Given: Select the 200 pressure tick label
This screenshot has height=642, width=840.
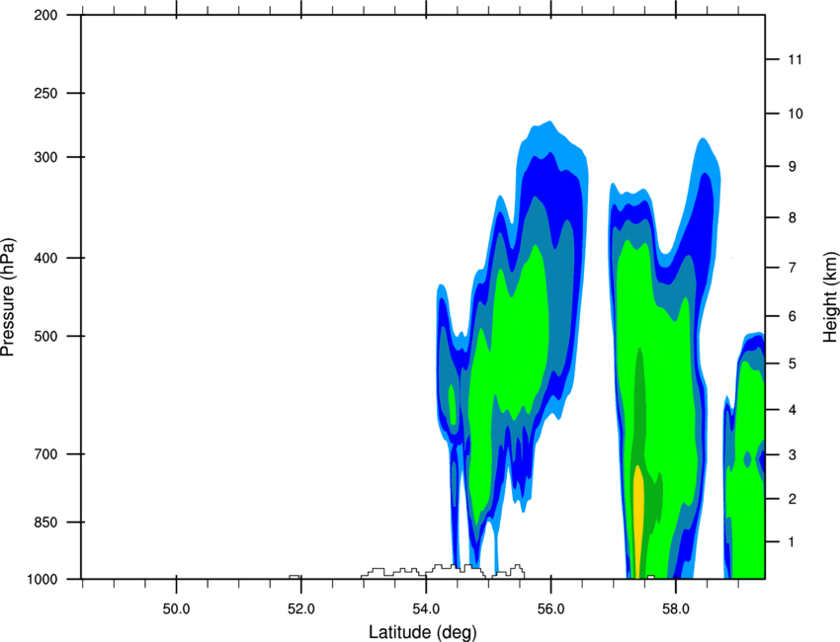Looking at the screenshot, I should click(x=46, y=15).
